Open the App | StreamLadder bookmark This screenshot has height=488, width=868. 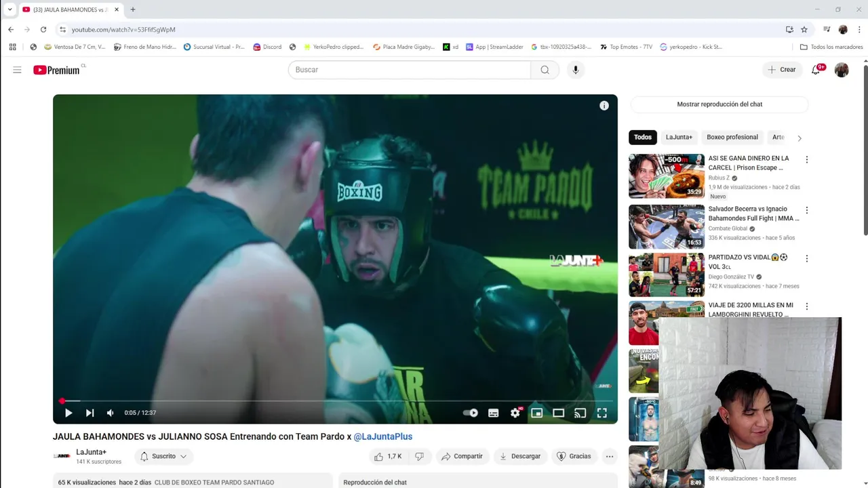pos(494,47)
